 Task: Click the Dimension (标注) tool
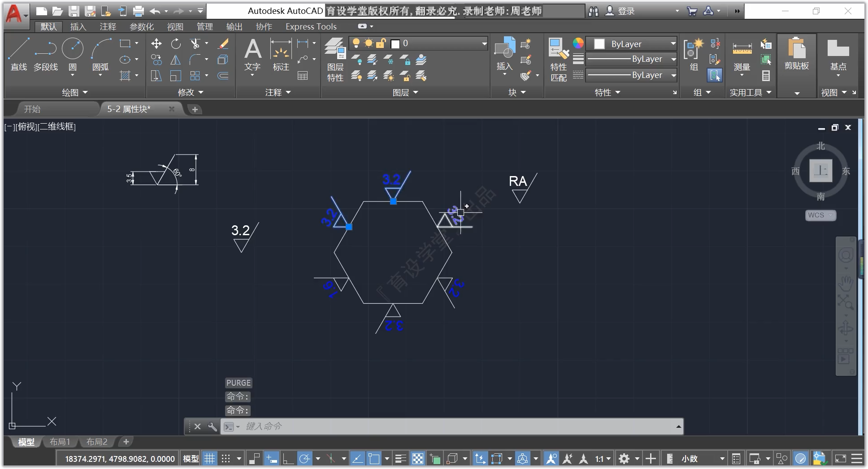pos(281,55)
